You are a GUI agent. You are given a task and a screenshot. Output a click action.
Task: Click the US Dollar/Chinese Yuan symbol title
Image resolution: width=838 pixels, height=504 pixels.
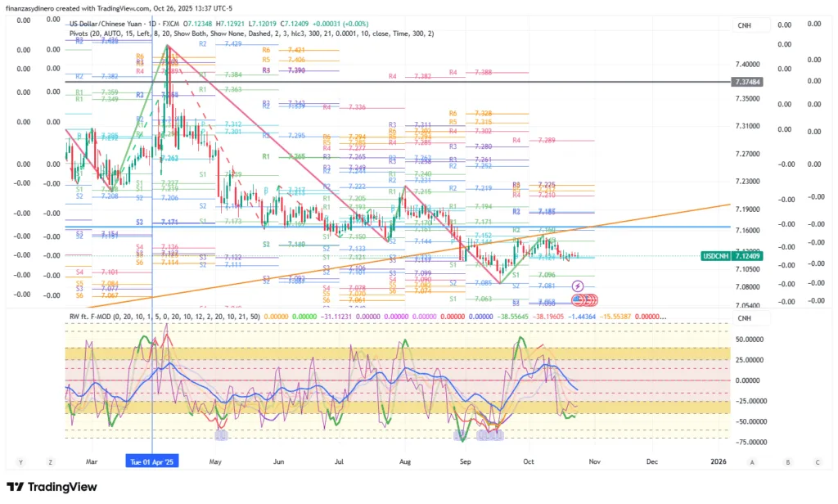point(113,25)
